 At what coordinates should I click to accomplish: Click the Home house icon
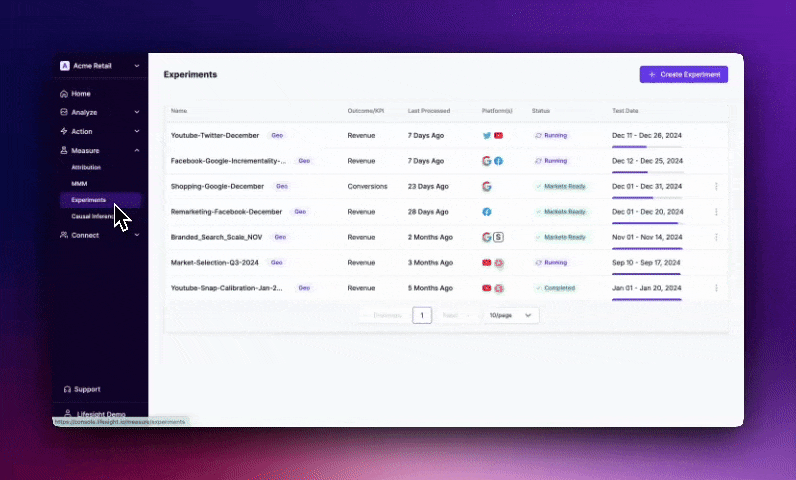tap(64, 94)
